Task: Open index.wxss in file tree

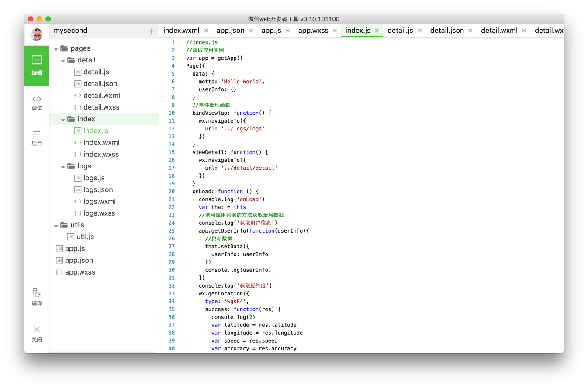Action: coord(101,155)
